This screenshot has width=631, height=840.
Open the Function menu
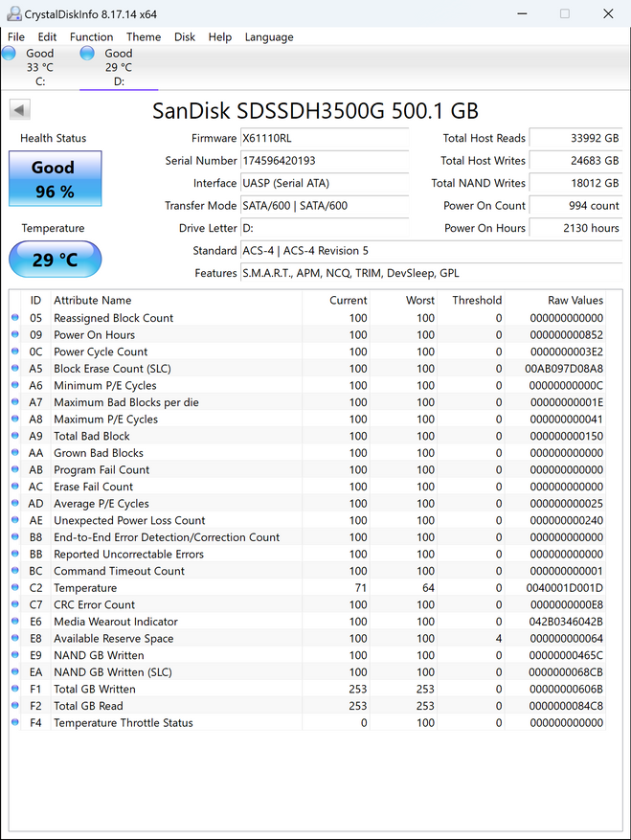(x=92, y=37)
